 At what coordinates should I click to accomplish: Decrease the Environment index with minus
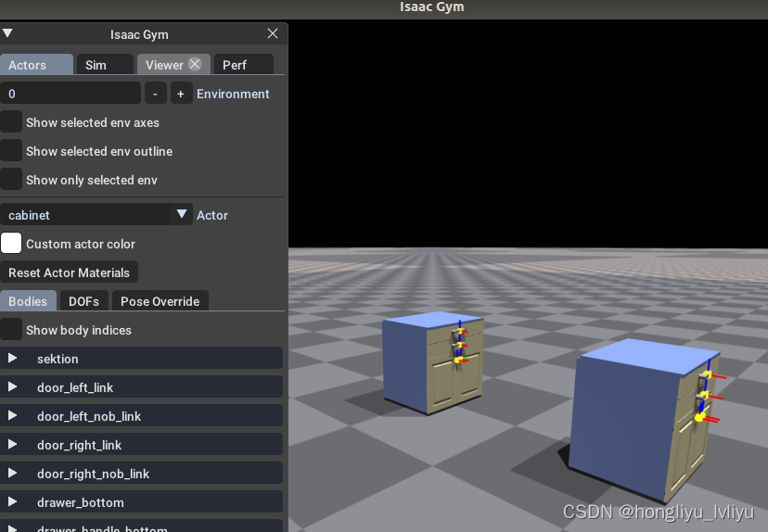pyautogui.click(x=155, y=94)
